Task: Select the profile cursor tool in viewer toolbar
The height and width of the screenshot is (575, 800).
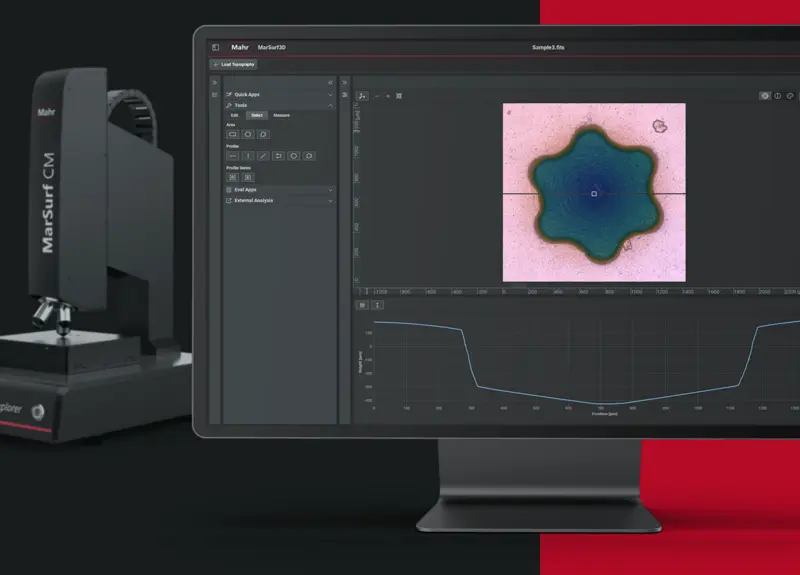Action: 362,96
